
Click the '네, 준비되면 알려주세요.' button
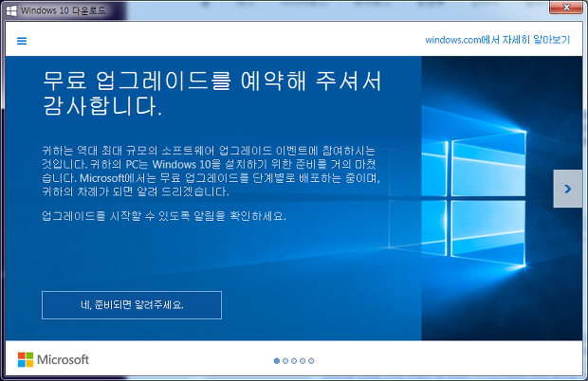point(132,305)
